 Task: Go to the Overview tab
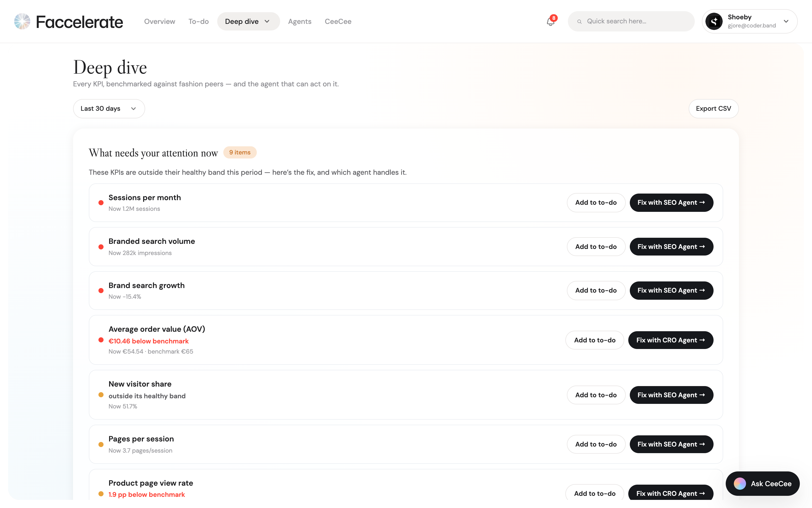[x=159, y=22]
